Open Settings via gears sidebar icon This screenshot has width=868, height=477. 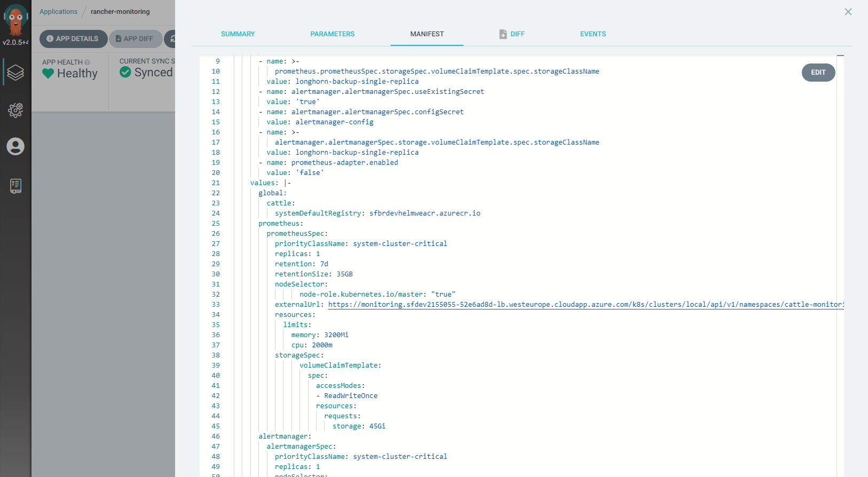pos(15,110)
